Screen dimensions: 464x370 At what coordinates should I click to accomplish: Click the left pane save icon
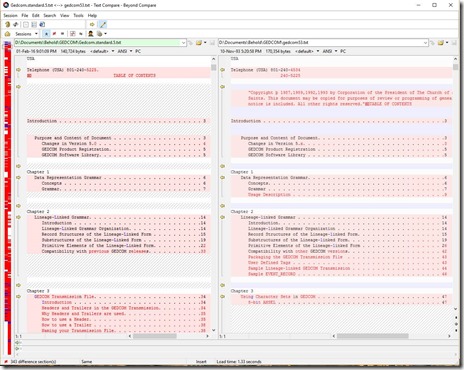pos(212,43)
